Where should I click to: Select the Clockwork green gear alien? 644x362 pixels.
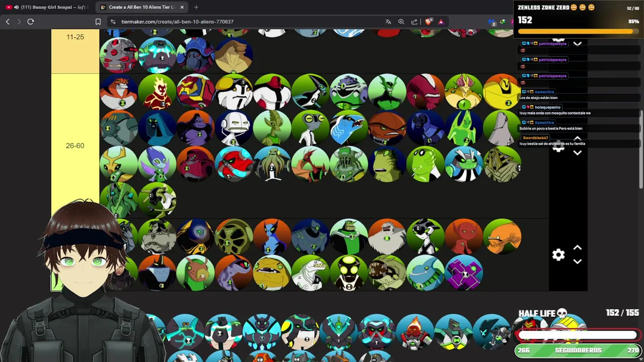point(234,236)
